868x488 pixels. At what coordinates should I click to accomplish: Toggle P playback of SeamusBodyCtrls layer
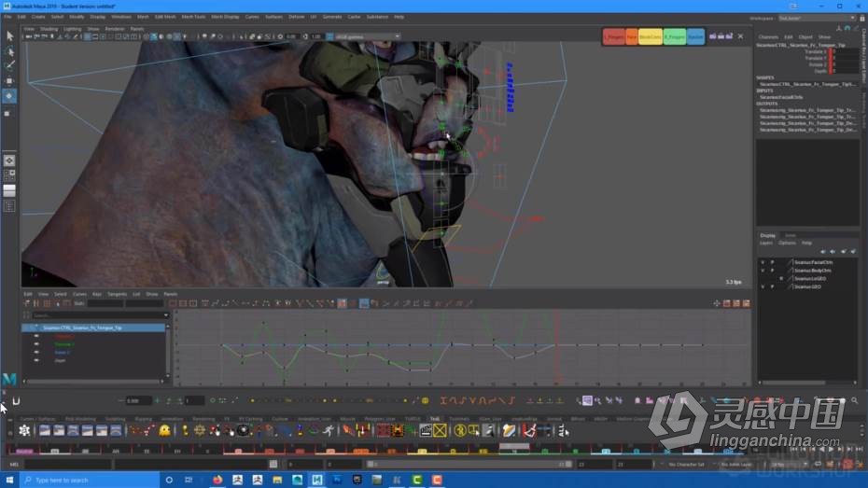point(772,271)
